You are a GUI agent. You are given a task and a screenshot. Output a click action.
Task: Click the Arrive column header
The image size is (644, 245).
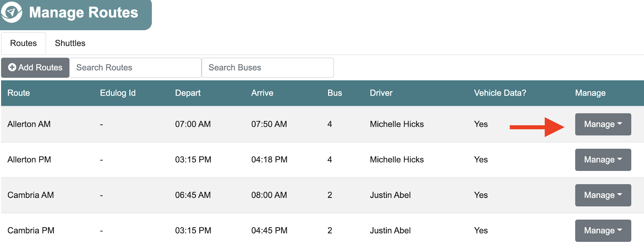pos(262,93)
